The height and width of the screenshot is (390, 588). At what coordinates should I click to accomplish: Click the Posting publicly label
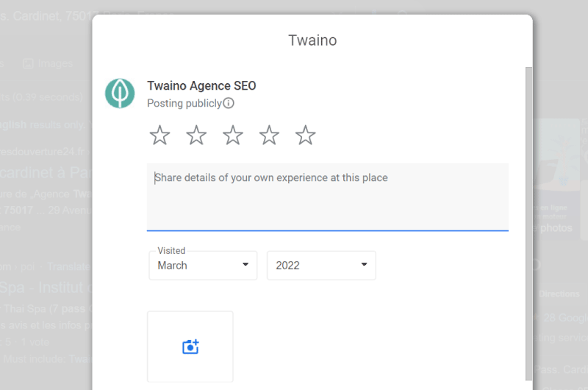(184, 103)
